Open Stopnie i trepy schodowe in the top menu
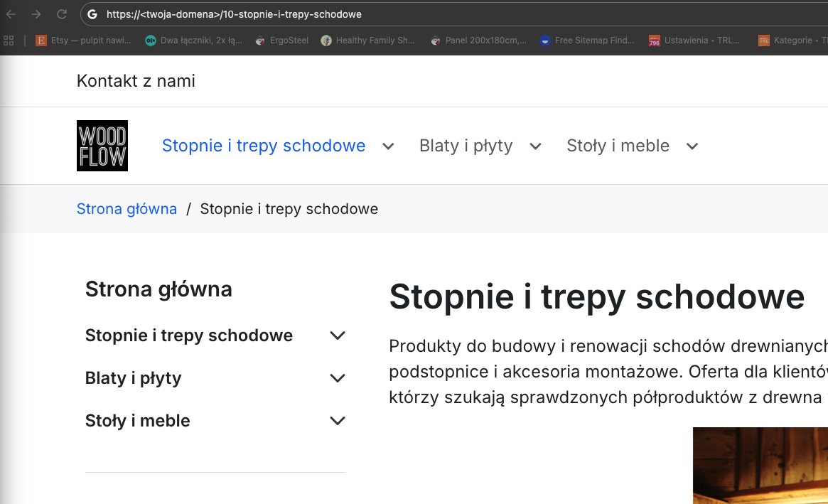The width and height of the screenshot is (828, 504). click(264, 145)
